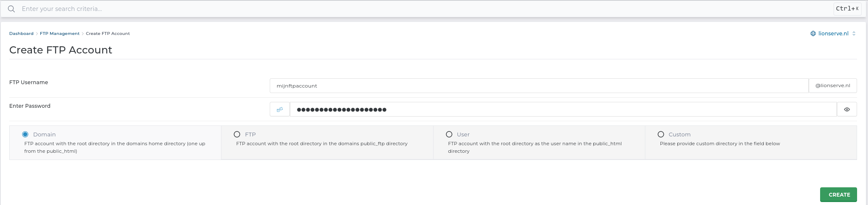The height and width of the screenshot is (205, 868).
Task: Choose the Custom directory radio option
Action: coord(661,134)
